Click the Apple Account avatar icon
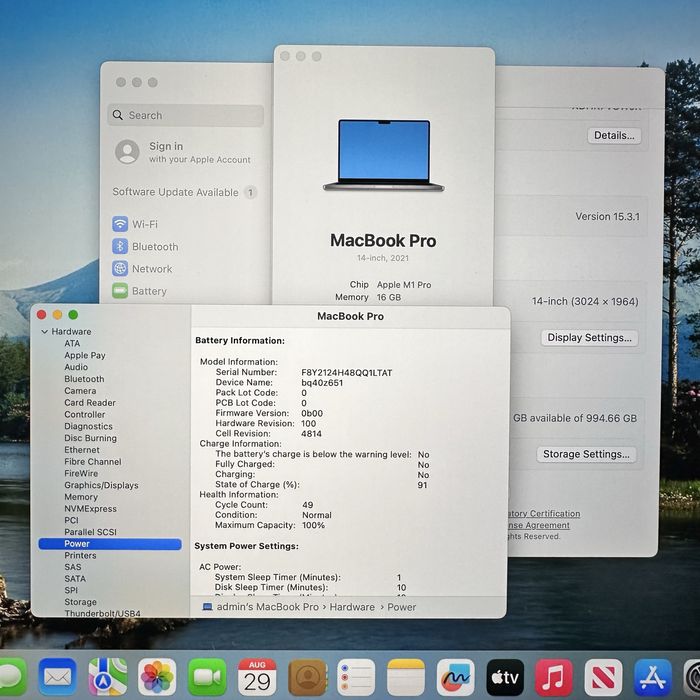Screen dimensions: 700x700 pyautogui.click(x=127, y=152)
